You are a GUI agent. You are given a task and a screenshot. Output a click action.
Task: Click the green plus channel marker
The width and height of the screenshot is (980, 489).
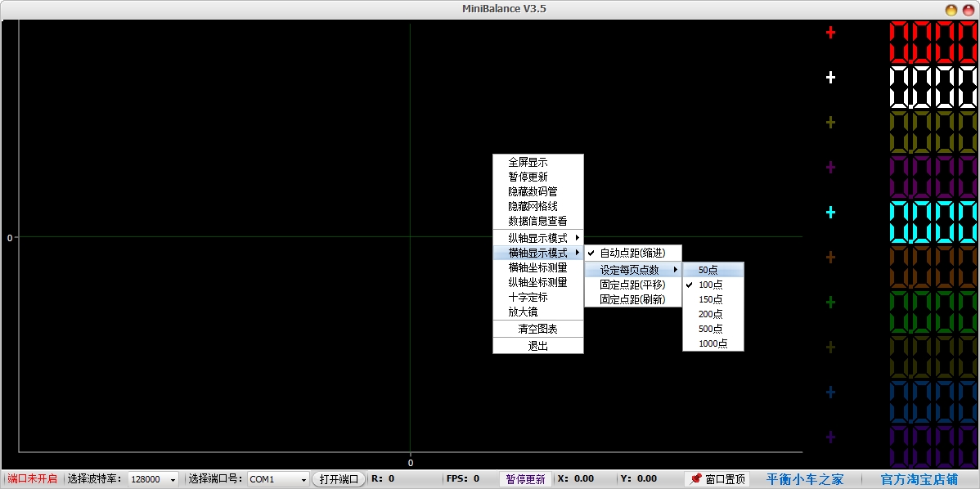click(x=830, y=303)
